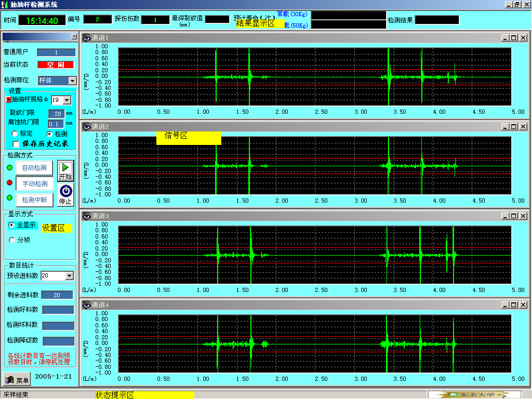Click the 裂纹门限 threshold input field
The height and width of the screenshot is (399, 532).
tap(56, 113)
